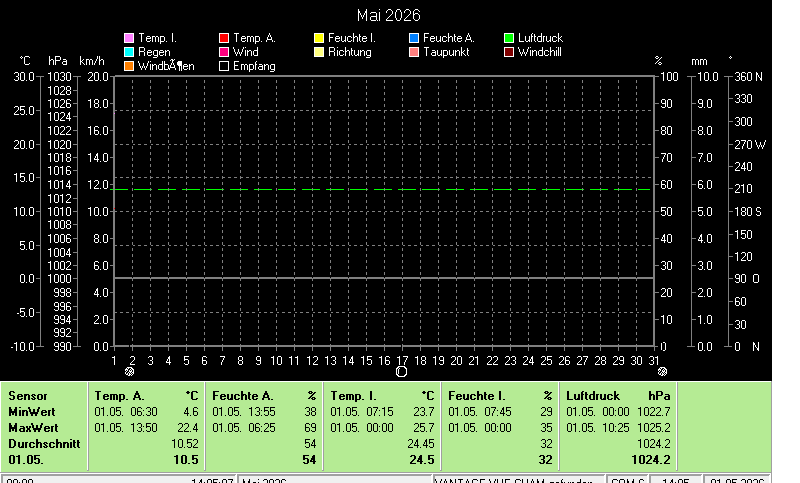Click the Luftdruck hPa column header
The image size is (800, 483).
(618, 396)
